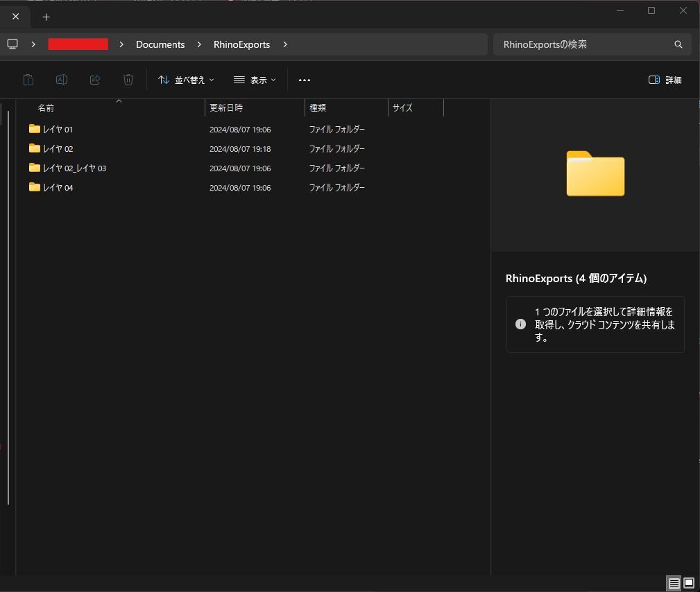Switch to large thumbnails view in status bar

(689, 583)
